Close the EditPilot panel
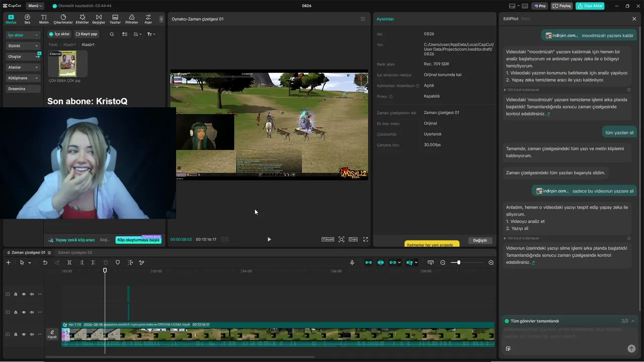 634,19
